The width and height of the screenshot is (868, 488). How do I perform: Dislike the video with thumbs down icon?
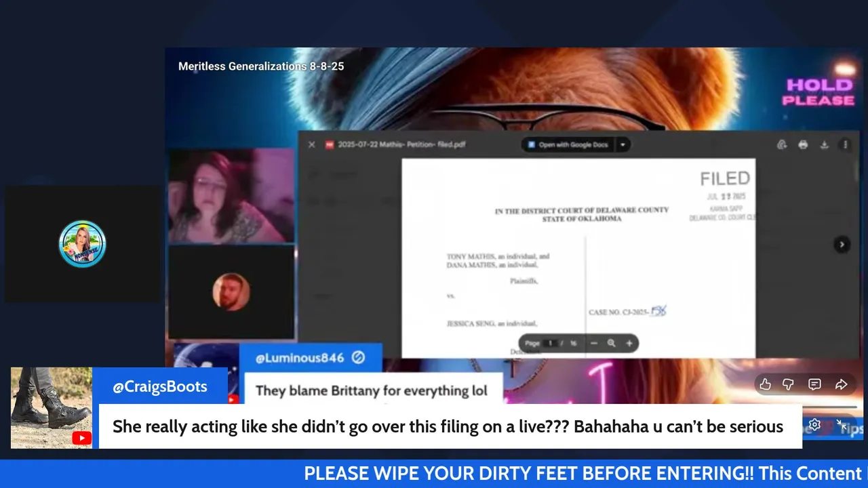click(x=789, y=384)
